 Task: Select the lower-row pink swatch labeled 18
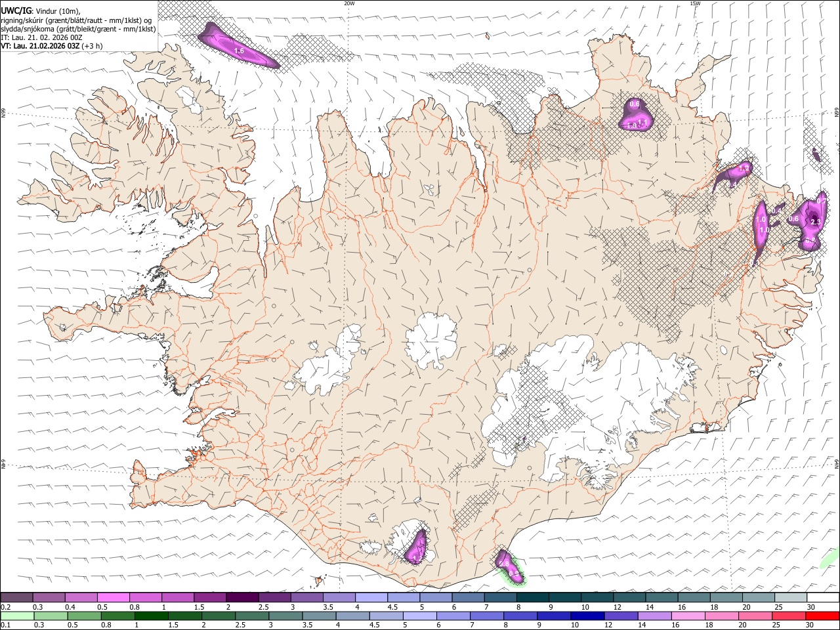[721, 616]
